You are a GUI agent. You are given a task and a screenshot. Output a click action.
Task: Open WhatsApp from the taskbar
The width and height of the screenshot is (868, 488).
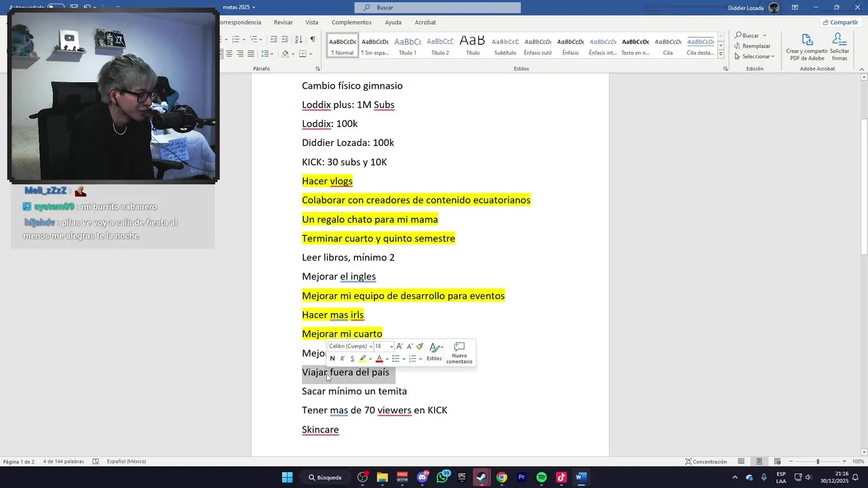click(x=442, y=477)
